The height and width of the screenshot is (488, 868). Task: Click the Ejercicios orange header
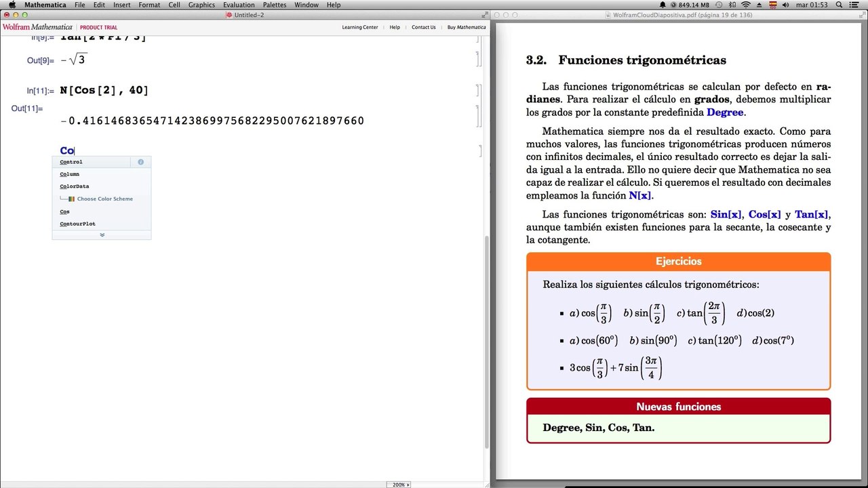coord(679,262)
